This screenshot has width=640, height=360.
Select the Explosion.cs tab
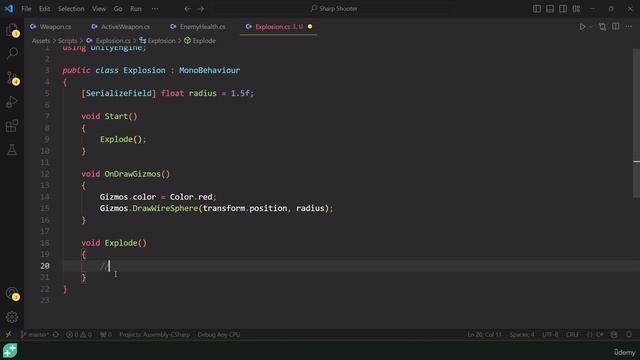pos(279,27)
